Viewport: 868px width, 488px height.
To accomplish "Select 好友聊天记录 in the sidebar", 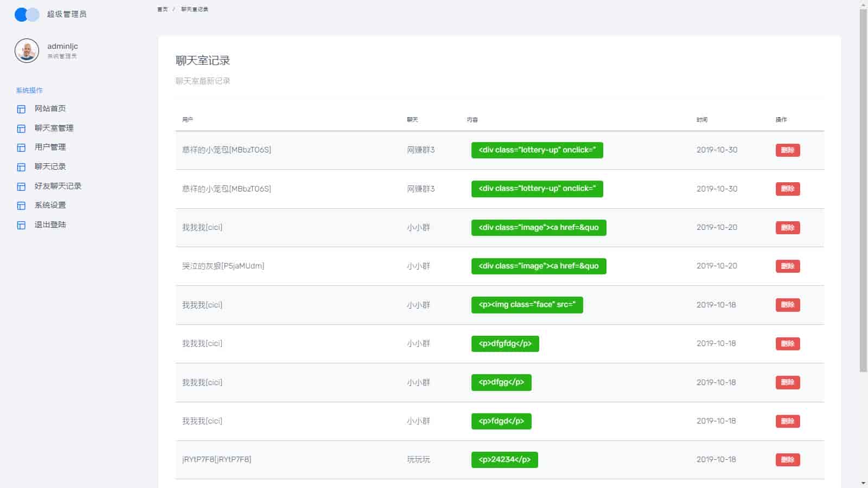I will pos(58,186).
